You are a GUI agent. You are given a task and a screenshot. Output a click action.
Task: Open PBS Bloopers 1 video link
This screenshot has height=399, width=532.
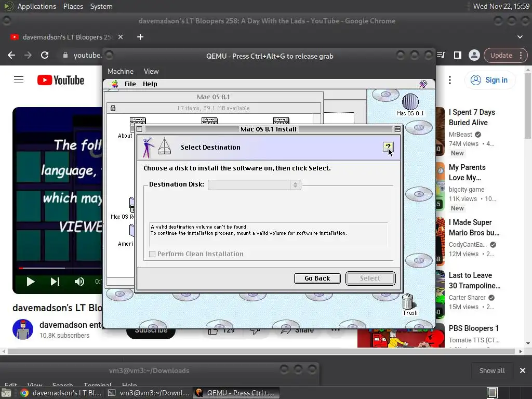474,328
